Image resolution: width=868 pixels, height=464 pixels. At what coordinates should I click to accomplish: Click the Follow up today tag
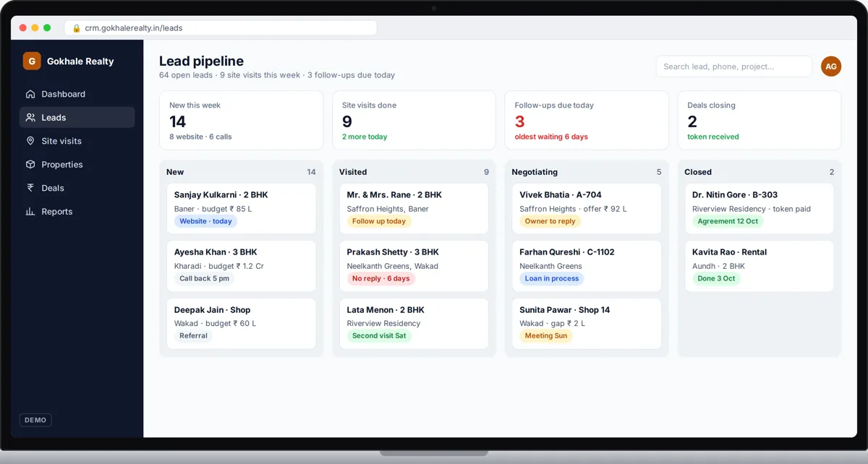[x=379, y=221]
